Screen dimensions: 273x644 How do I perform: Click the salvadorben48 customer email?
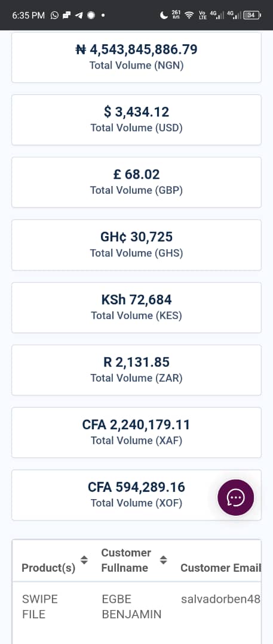(x=220, y=599)
